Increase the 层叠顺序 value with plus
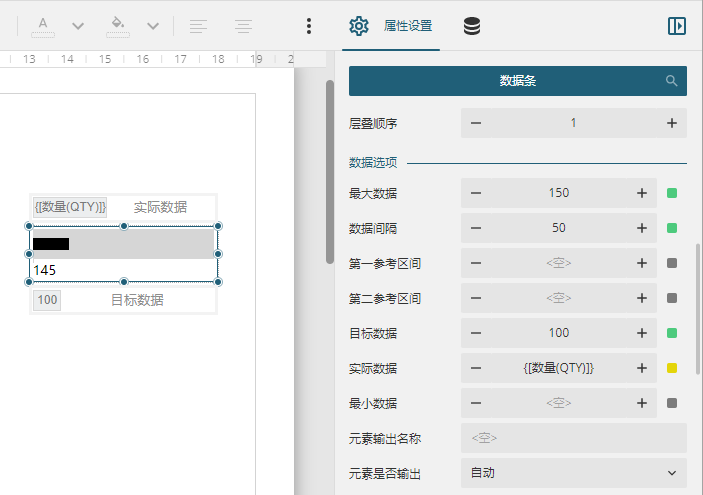703x495 pixels. coord(671,123)
